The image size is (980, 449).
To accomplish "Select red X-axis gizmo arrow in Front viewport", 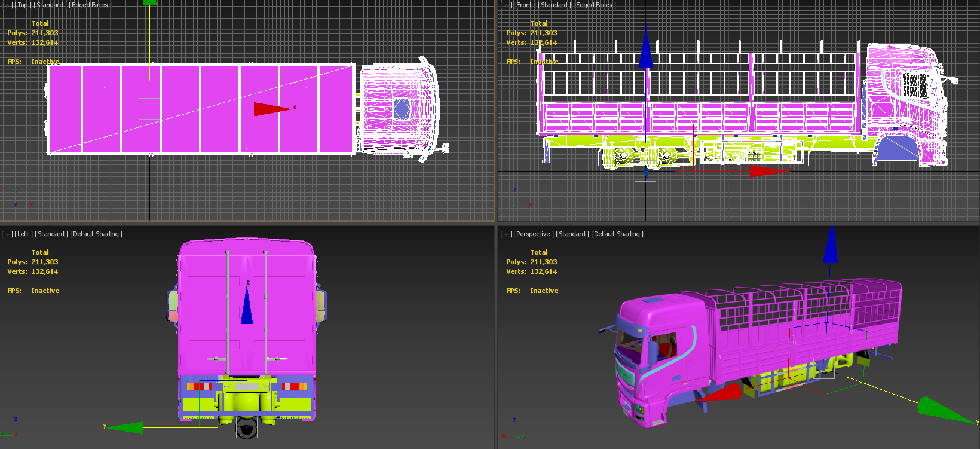I will pos(769,171).
